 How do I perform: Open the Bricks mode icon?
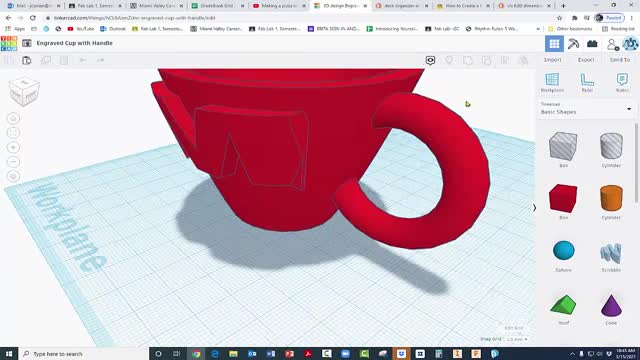click(x=592, y=44)
